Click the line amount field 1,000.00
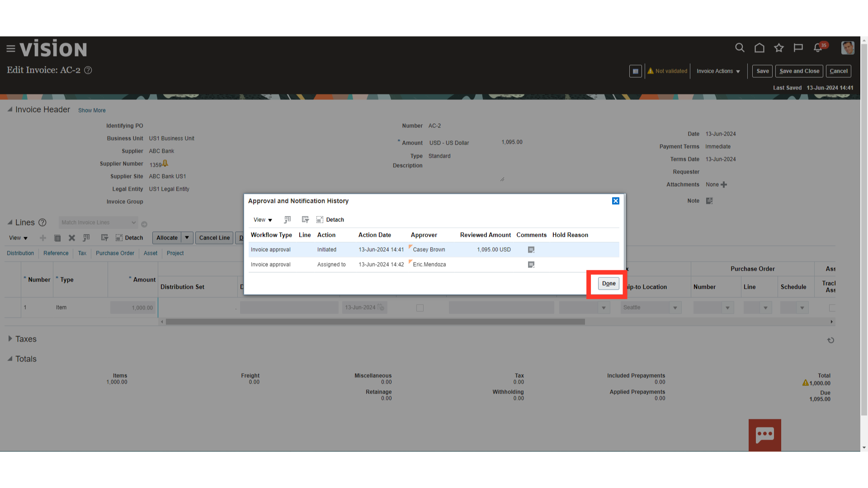This screenshot has height=488, width=868. pos(133,308)
